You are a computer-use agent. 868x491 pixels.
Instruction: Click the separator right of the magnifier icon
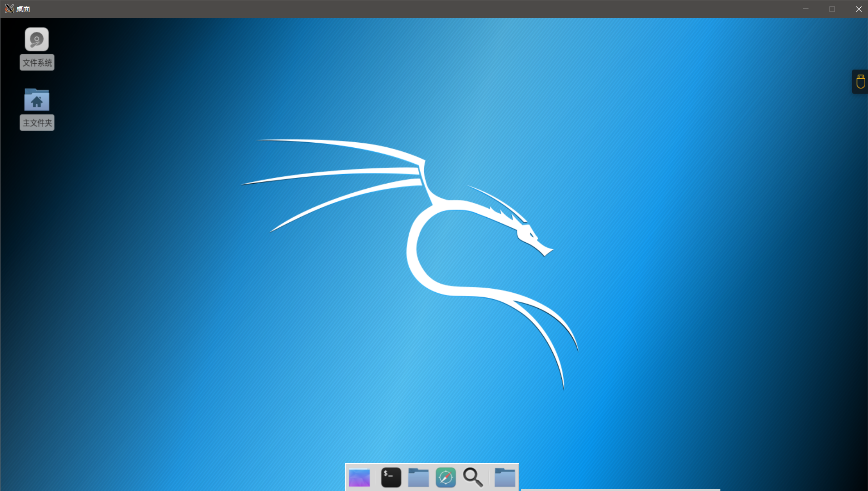[x=489, y=477]
